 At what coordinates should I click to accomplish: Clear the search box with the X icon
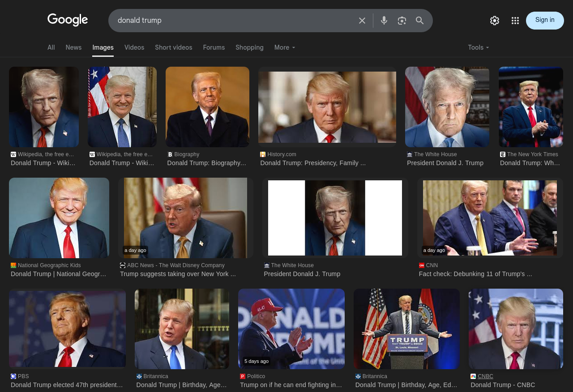[362, 21]
